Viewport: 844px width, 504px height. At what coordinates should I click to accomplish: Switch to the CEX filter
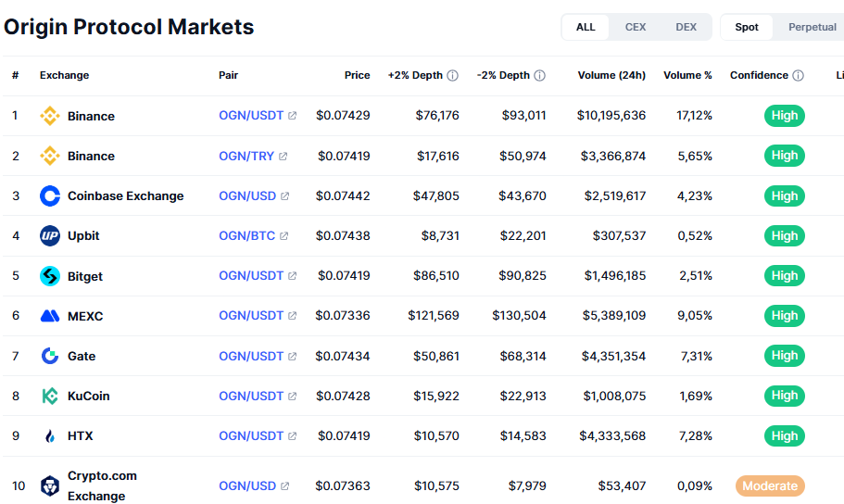coord(636,27)
